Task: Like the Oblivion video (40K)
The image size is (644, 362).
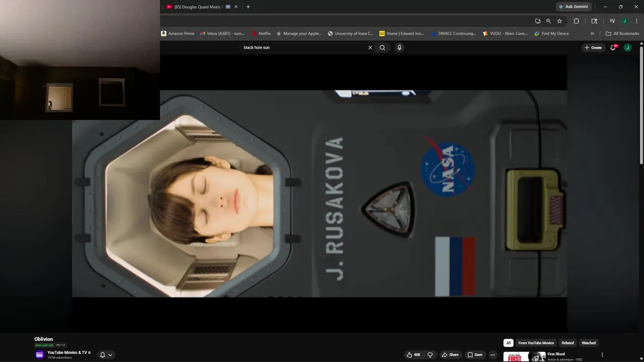Action: 414,355
